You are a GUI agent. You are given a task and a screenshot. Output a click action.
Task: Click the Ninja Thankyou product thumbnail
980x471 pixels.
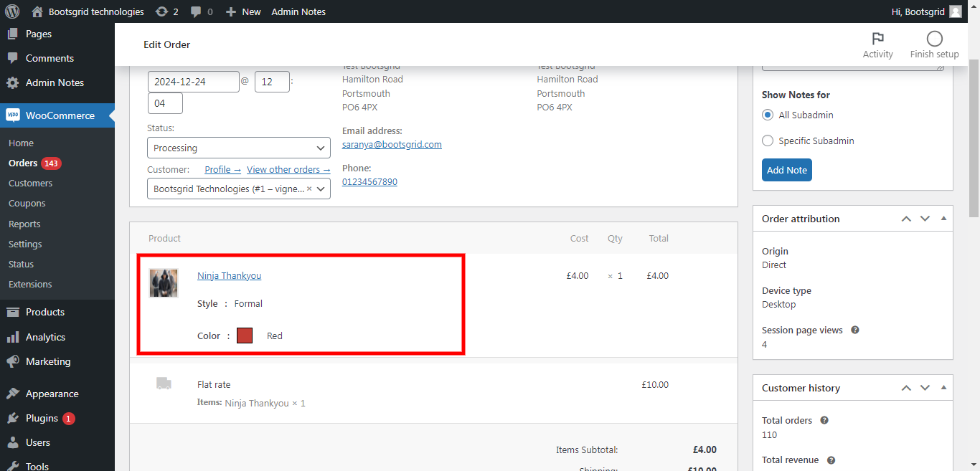[x=164, y=283]
